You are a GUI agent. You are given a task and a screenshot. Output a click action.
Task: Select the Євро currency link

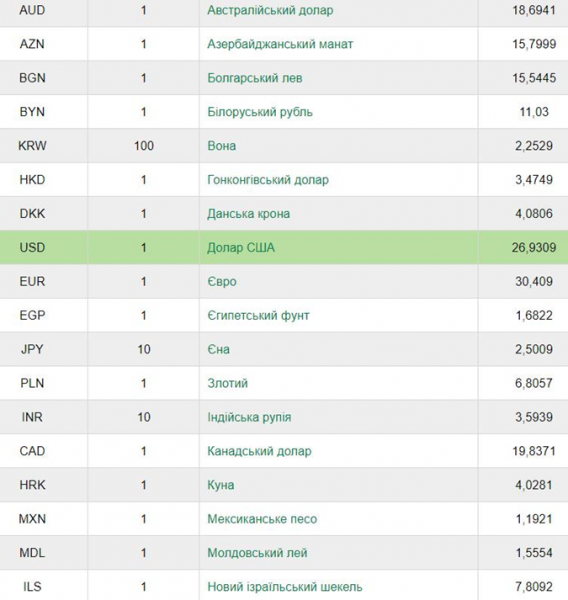pyautogui.click(x=222, y=282)
